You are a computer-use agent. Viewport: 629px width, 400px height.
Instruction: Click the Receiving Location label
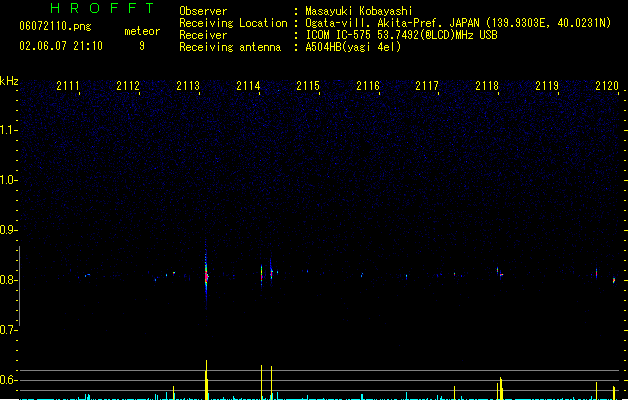[233, 23]
